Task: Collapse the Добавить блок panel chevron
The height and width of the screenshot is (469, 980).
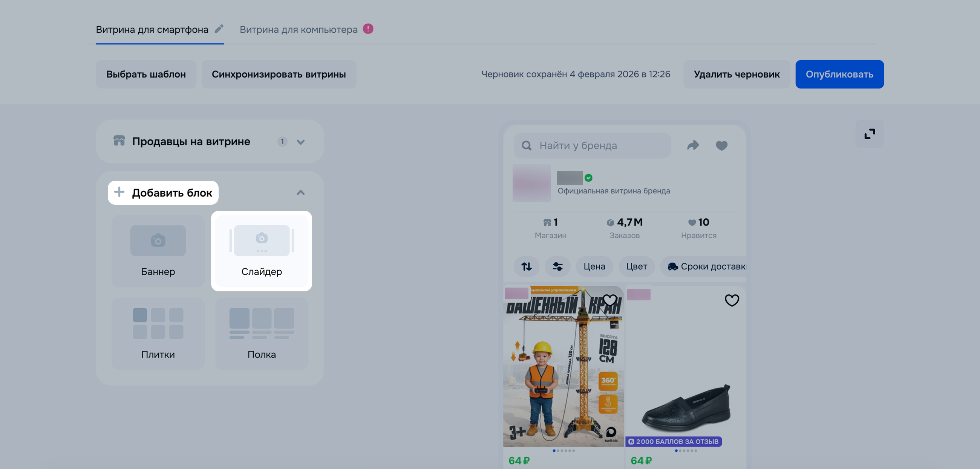Action: tap(300, 193)
